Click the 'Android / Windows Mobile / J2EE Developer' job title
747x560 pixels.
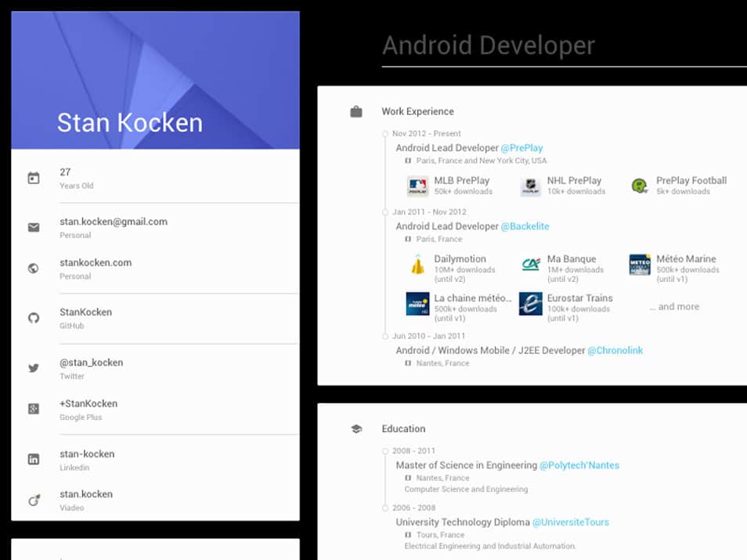pyautogui.click(x=490, y=350)
